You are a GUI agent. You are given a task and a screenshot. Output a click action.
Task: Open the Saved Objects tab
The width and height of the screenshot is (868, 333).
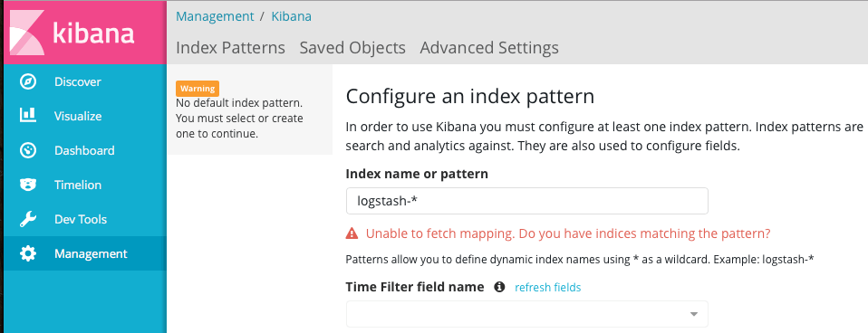point(352,48)
